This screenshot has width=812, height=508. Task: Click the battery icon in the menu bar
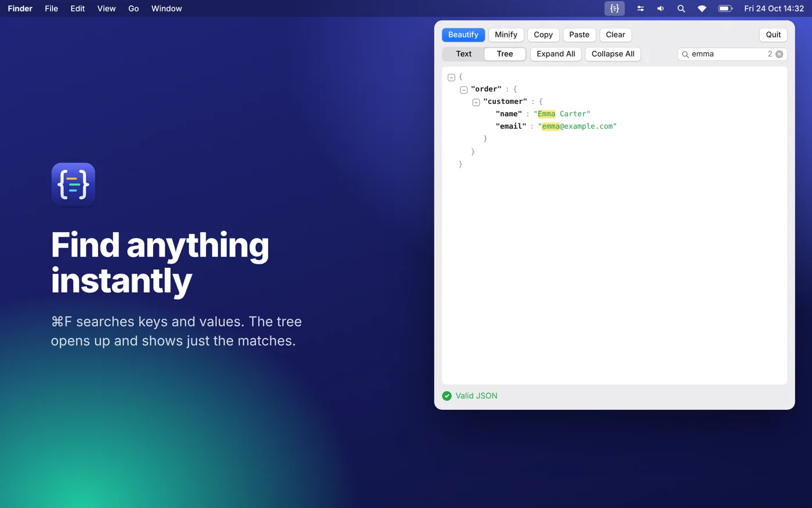coord(726,9)
